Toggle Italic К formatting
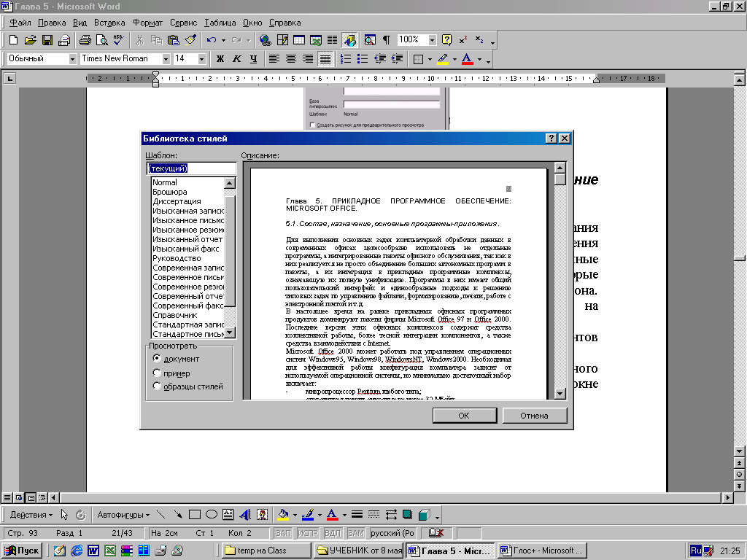 point(237,58)
